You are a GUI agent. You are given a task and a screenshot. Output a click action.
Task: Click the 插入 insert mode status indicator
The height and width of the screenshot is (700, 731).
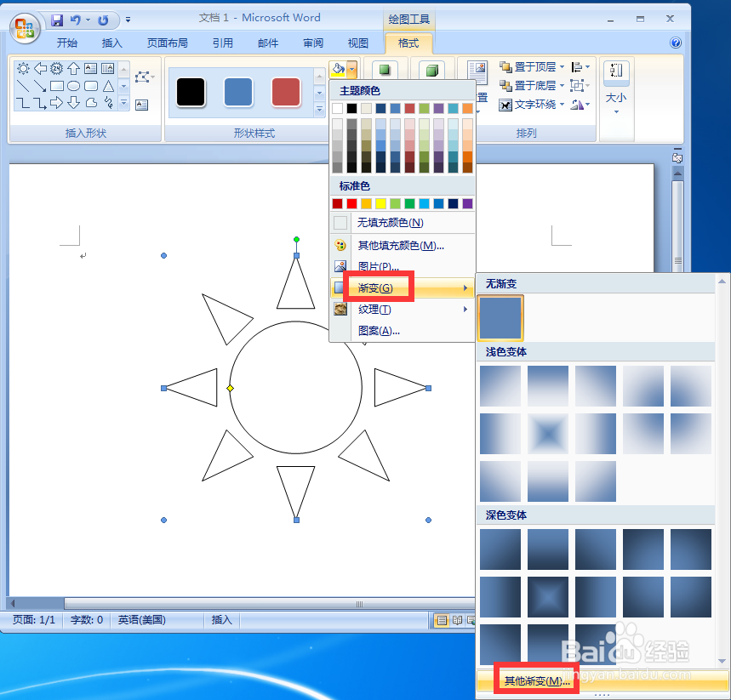[x=221, y=620]
